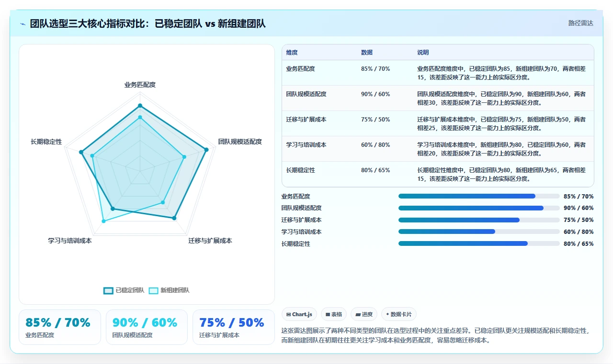Select the 进度 tag chip
This screenshot has height=364, width=613.
coord(364,314)
